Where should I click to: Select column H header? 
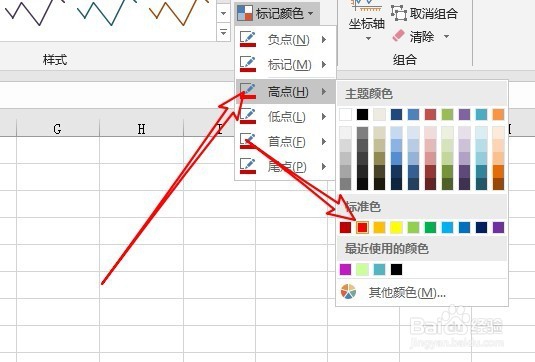pyautogui.click(x=141, y=129)
